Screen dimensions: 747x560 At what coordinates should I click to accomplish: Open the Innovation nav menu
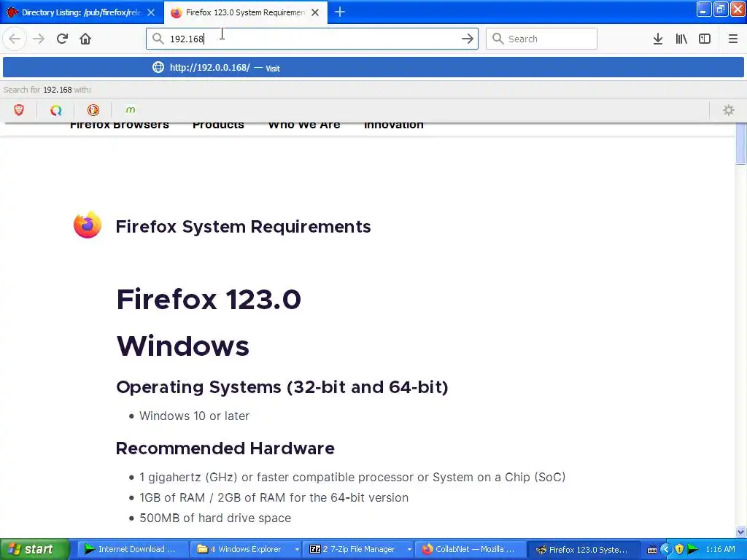click(x=393, y=125)
